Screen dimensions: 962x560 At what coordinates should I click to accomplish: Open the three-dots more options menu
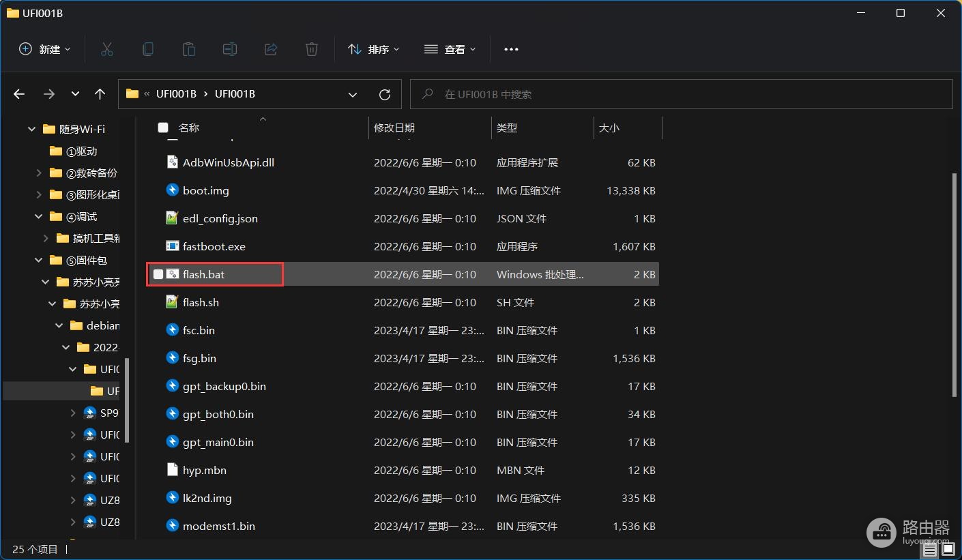511,49
